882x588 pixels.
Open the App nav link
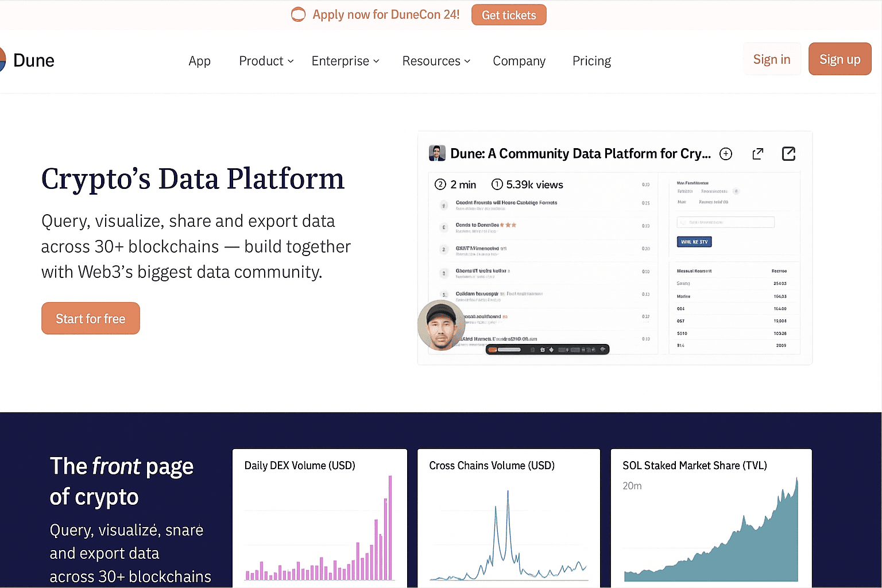tap(199, 61)
